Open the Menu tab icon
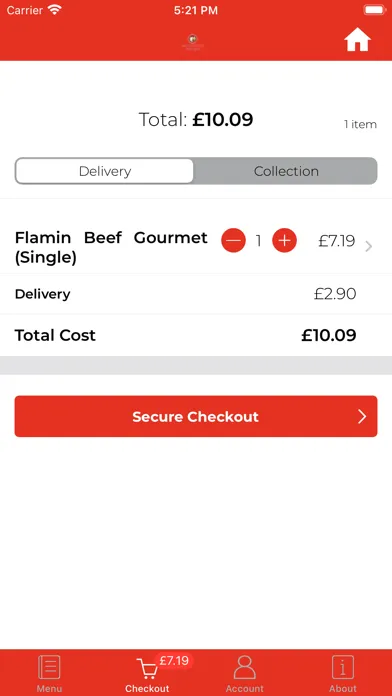392x696 pixels. 49,667
